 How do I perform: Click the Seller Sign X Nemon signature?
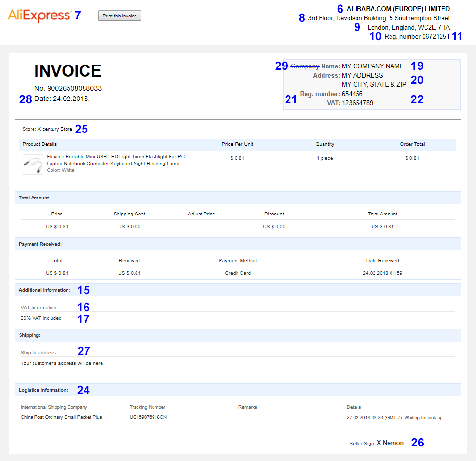point(376,443)
